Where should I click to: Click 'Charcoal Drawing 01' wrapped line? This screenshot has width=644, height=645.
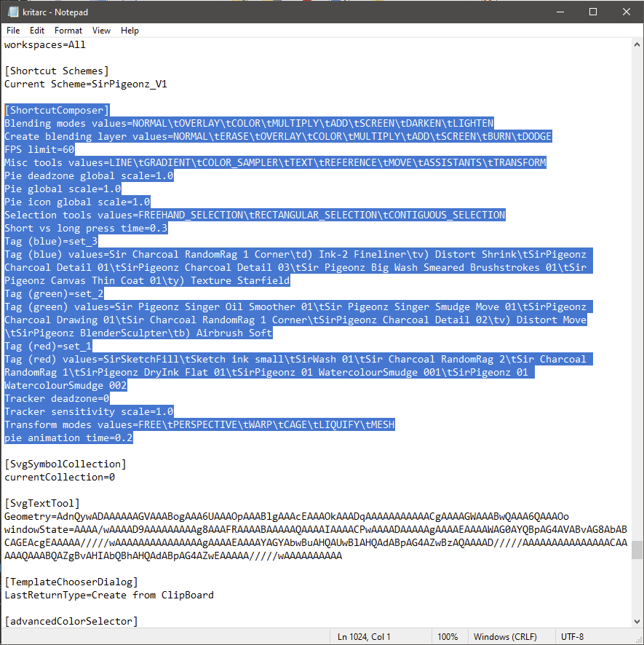point(295,320)
